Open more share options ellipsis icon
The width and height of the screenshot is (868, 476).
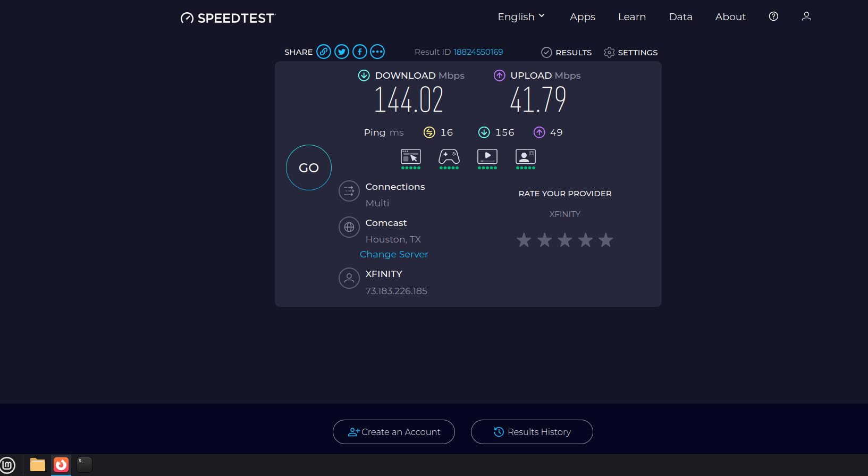(377, 52)
